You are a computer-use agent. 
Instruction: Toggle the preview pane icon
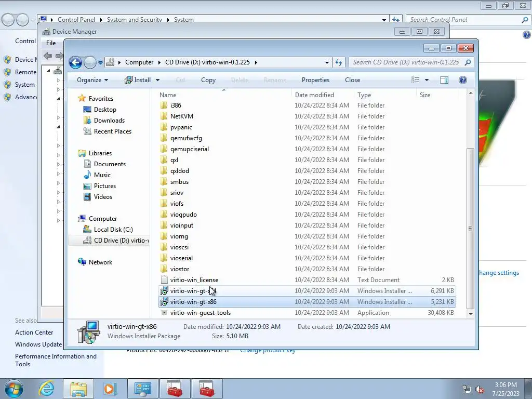point(444,80)
